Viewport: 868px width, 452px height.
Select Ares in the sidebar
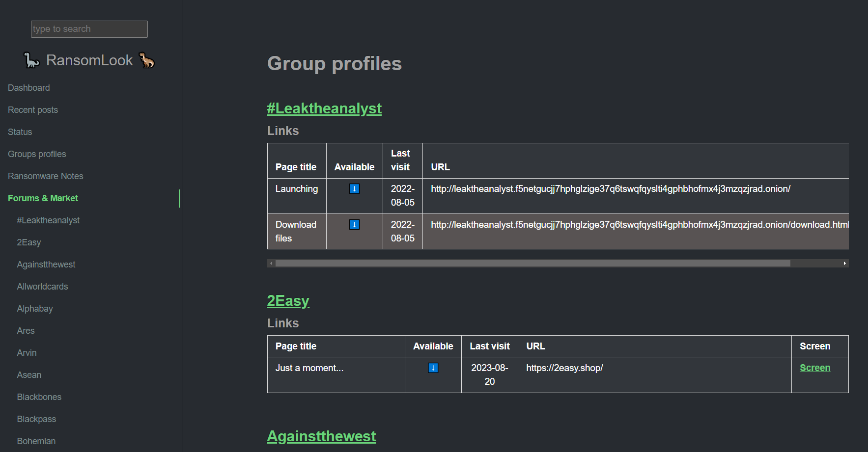pos(26,331)
